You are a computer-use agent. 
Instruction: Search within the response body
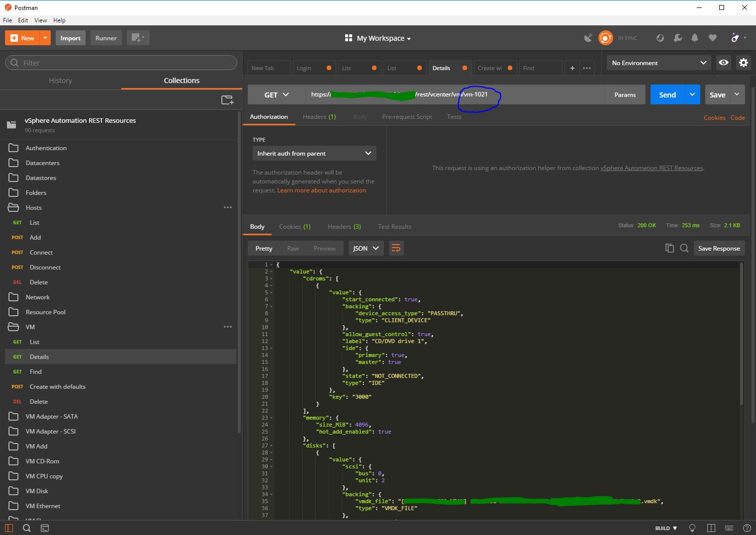(684, 248)
